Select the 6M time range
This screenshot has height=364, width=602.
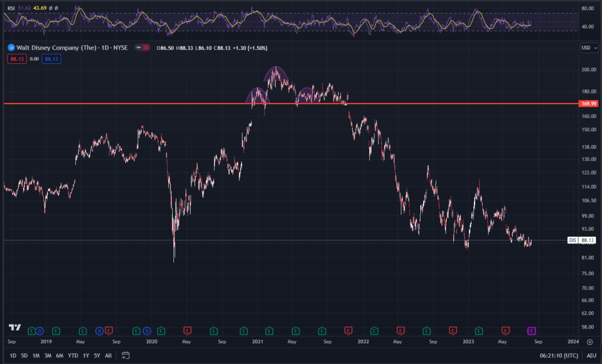[59, 356]
